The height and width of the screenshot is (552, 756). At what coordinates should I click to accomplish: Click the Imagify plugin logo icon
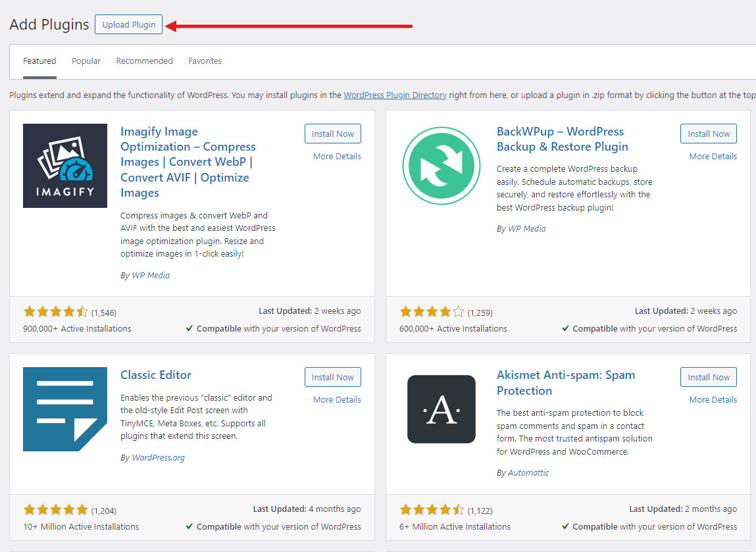pos(65,166)
